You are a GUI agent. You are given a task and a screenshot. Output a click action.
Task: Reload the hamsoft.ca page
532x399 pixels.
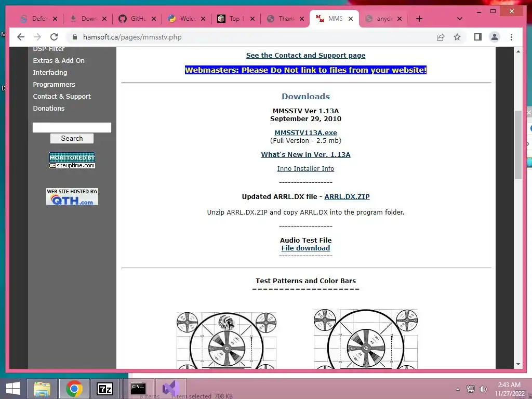point(54,37)
